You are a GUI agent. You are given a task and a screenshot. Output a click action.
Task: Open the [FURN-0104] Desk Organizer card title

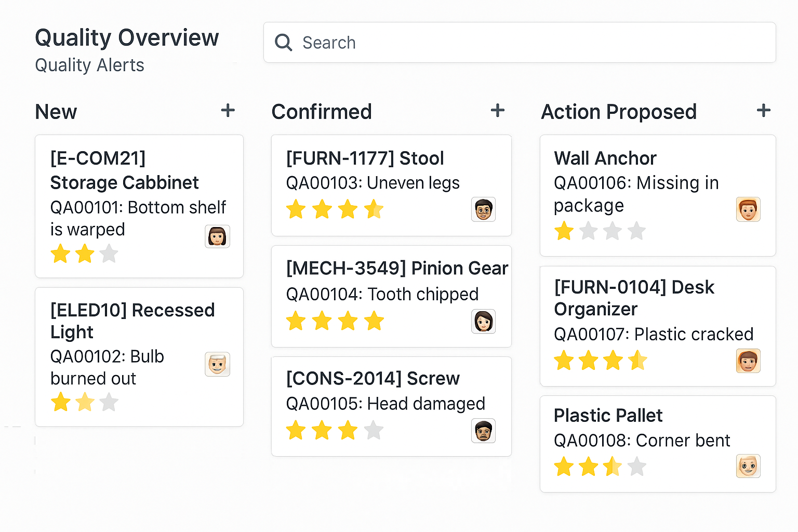tap(634, 298)
